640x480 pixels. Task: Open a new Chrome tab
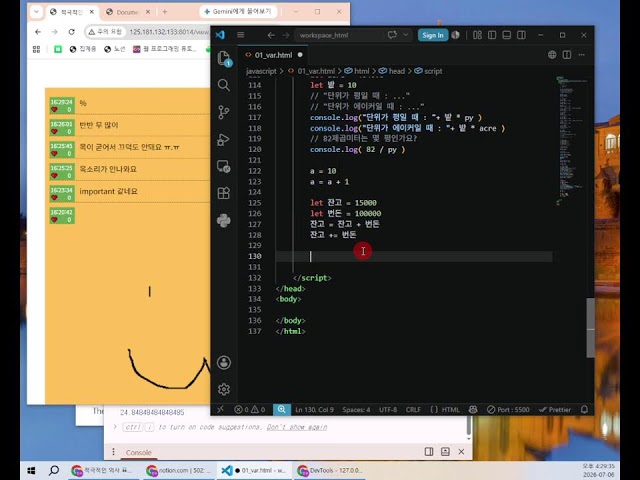pos(164,12)
